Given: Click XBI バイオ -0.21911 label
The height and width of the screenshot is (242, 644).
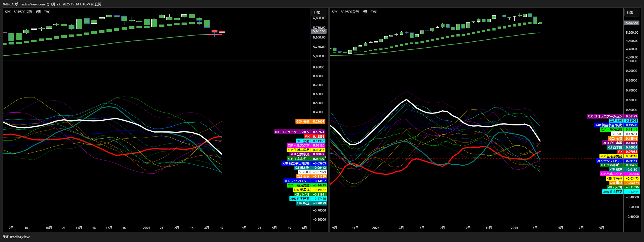Looking at the screenshot, I should click(310, 194).
